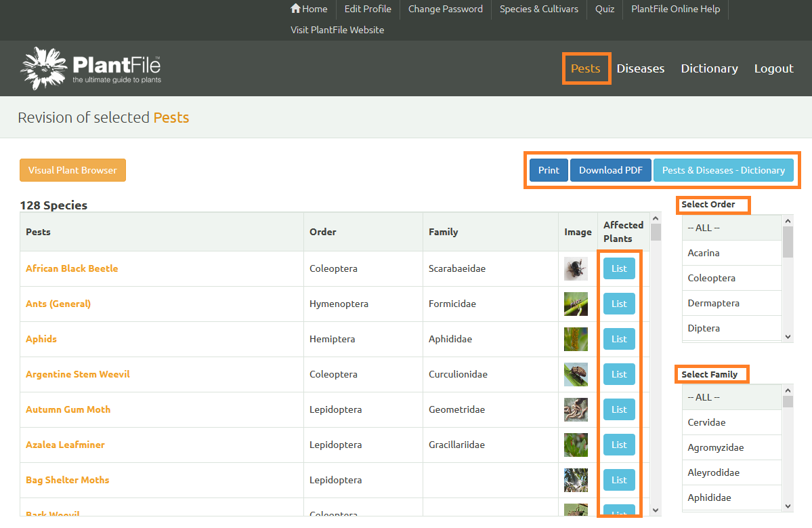
Task: Show affected plants List for Aphids
Action: pos(619,339)
